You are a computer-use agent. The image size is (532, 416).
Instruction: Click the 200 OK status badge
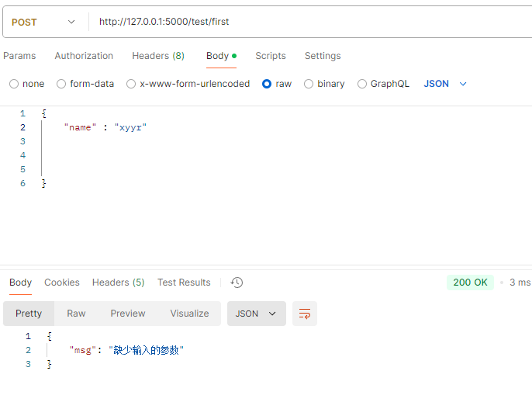[470, 283]
